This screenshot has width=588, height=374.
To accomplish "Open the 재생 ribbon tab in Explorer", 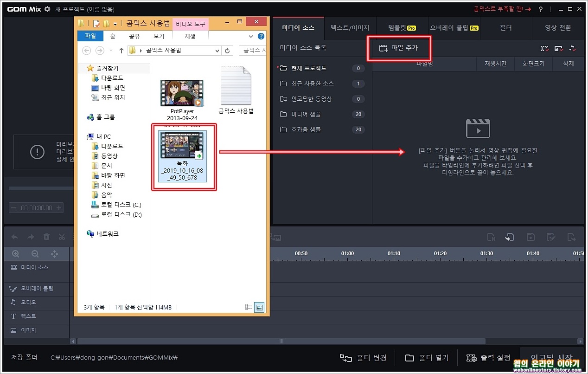I will 190,36.
